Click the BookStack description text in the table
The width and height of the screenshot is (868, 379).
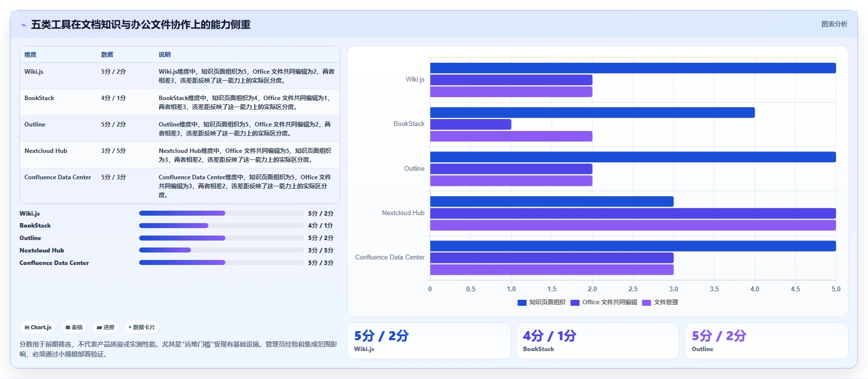pyautogui.click(x=245, y=103)
